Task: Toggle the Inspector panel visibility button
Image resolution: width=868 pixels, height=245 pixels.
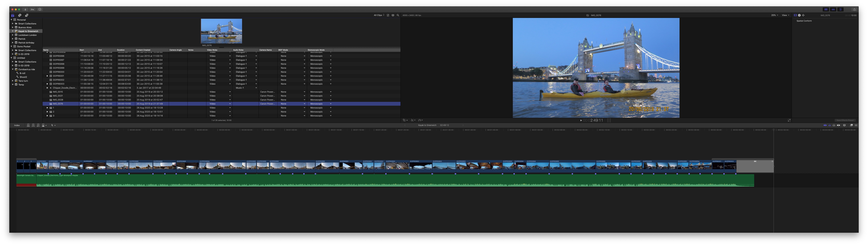Action: (x=840, y=9)
